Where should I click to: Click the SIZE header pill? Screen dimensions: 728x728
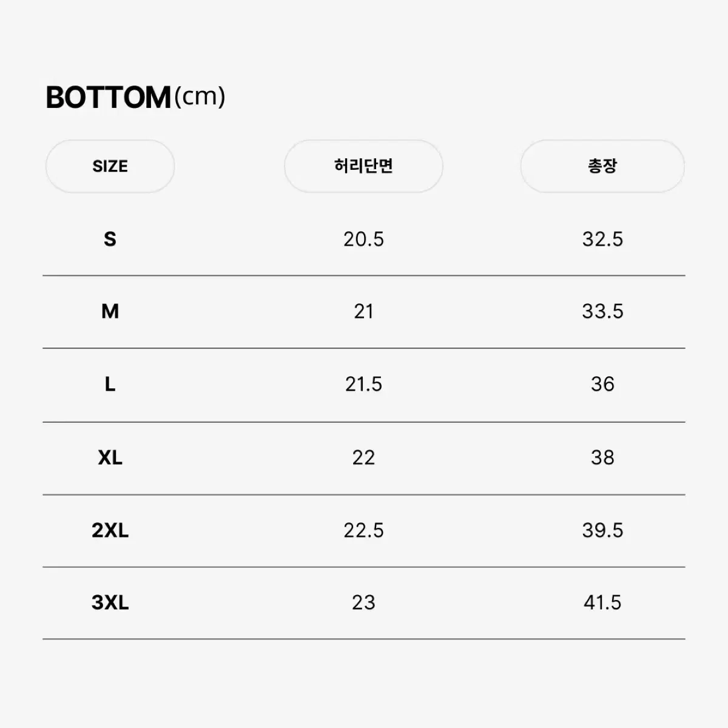coord(110,166)
